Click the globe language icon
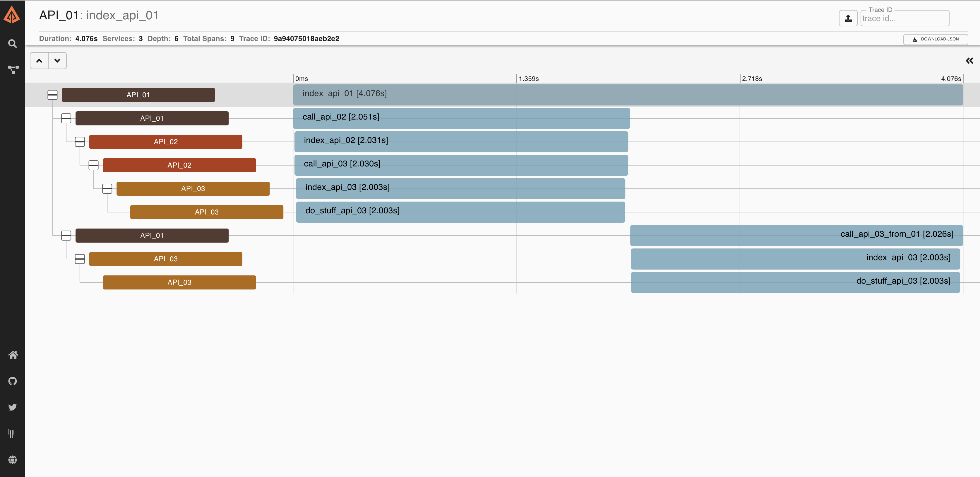The height and width of the screenshot is (477, 980). pyautogui.click(x=13, y=459)
